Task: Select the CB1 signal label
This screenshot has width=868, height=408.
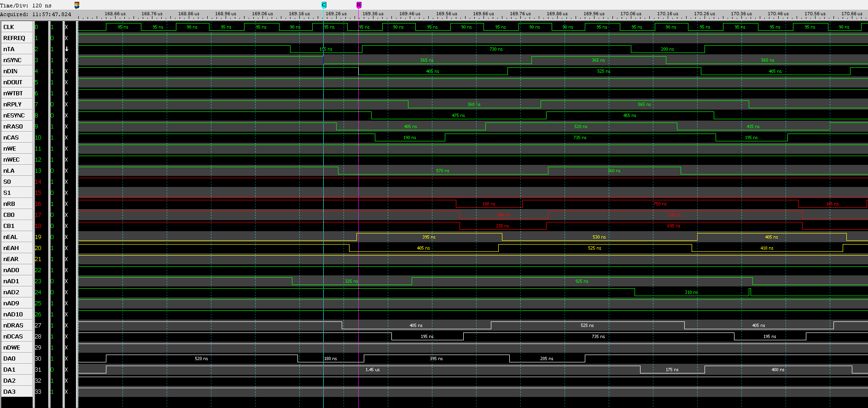Action: pos(9,226)
